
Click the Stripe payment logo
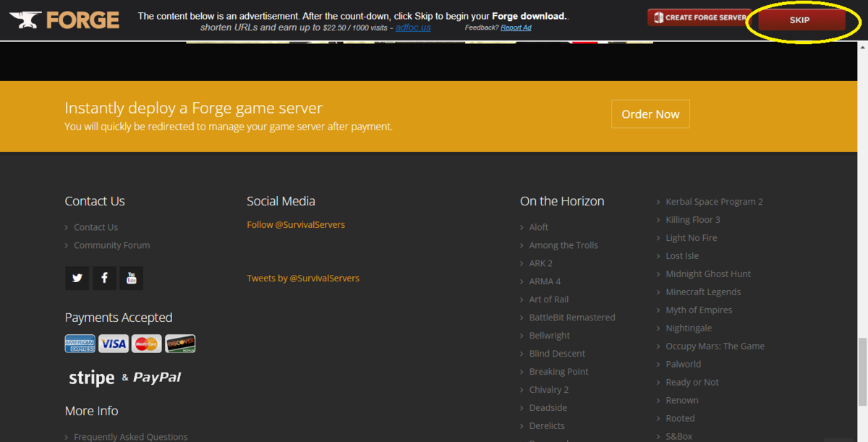(90, 377)
